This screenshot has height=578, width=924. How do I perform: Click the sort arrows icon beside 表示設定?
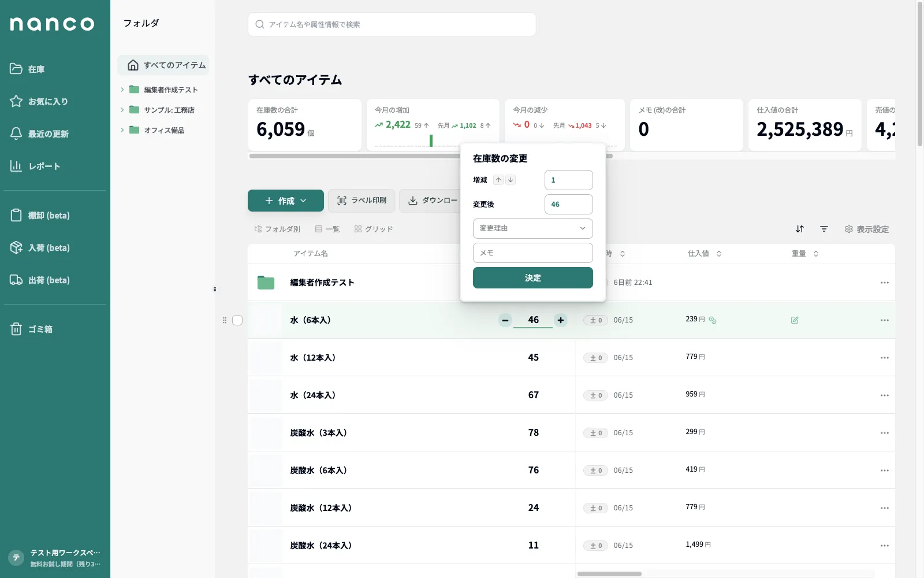click(800, 229)
